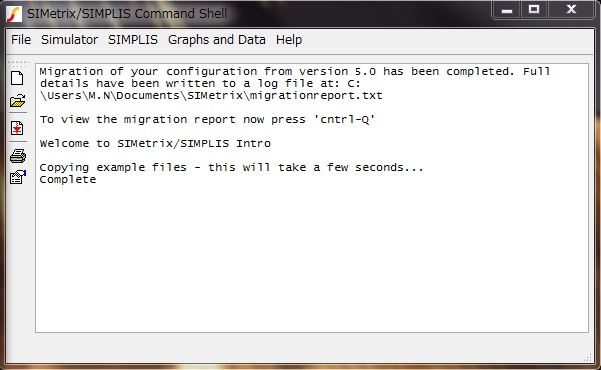Open the Graphs and Data menu

217,39
